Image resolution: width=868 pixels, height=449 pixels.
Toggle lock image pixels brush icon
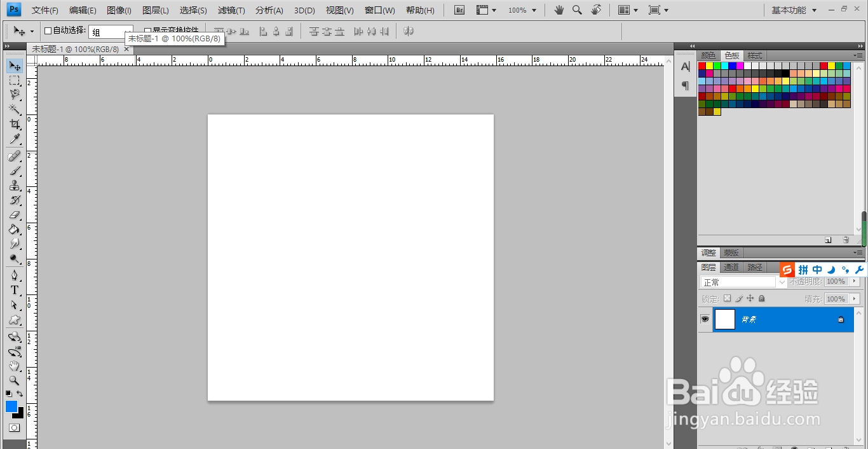[739, 298]
